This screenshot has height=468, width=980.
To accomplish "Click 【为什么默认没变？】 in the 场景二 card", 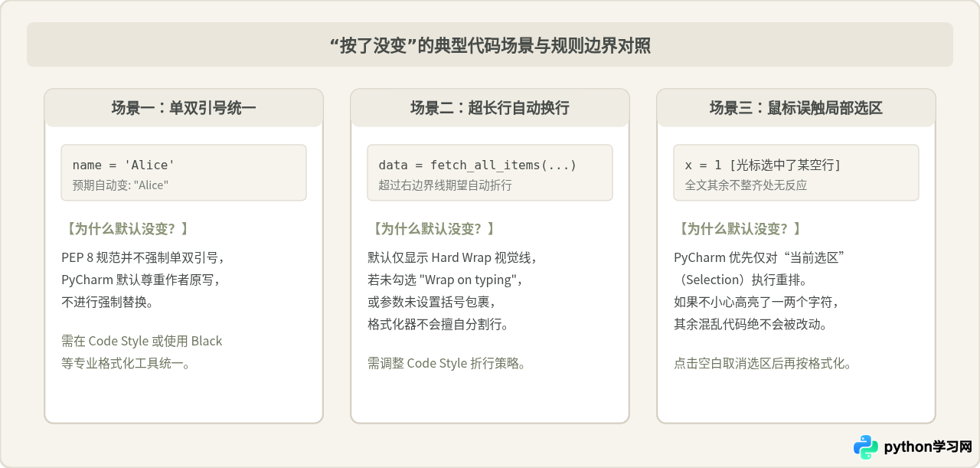I will click(433, 229).
